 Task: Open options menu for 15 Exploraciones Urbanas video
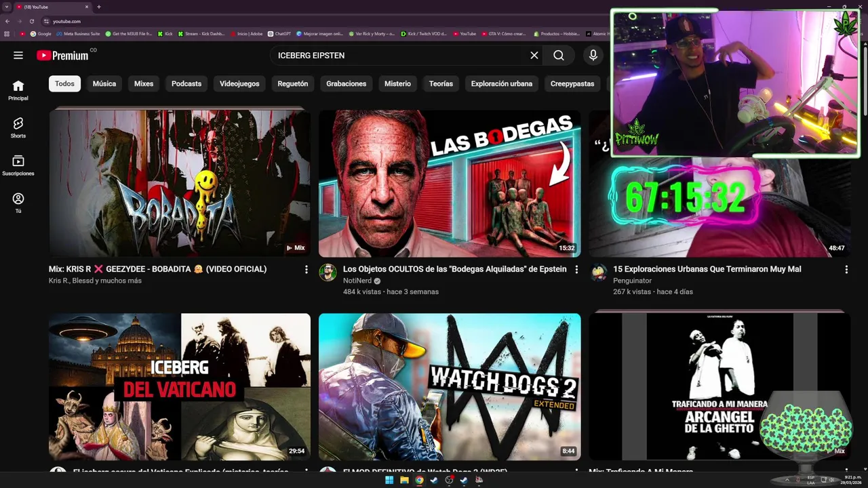coord(846,270)
